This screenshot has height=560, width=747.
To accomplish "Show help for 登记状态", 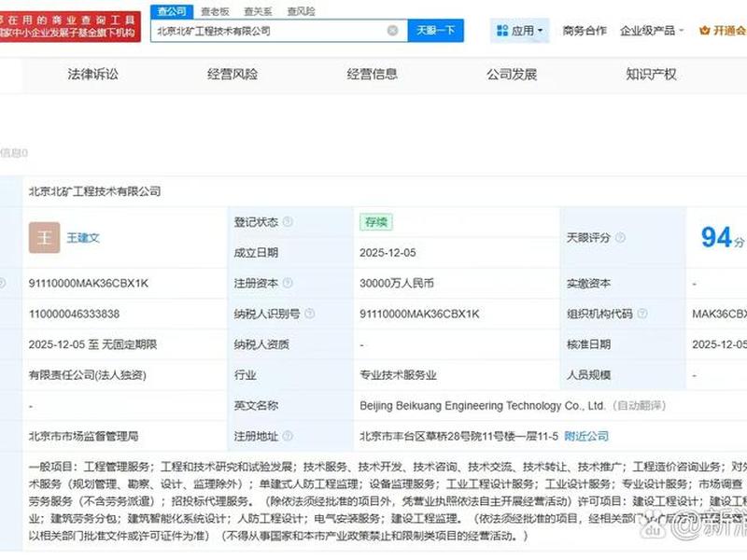I will [288, 221].
